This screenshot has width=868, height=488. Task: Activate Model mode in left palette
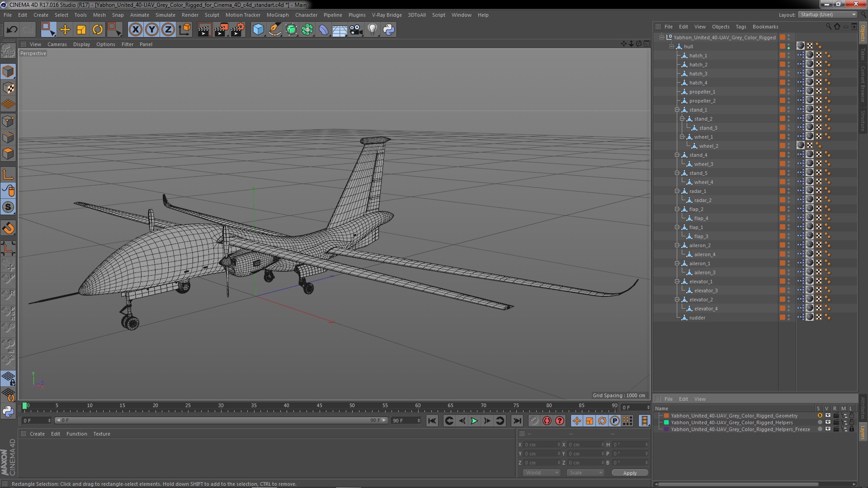(8, 71)
